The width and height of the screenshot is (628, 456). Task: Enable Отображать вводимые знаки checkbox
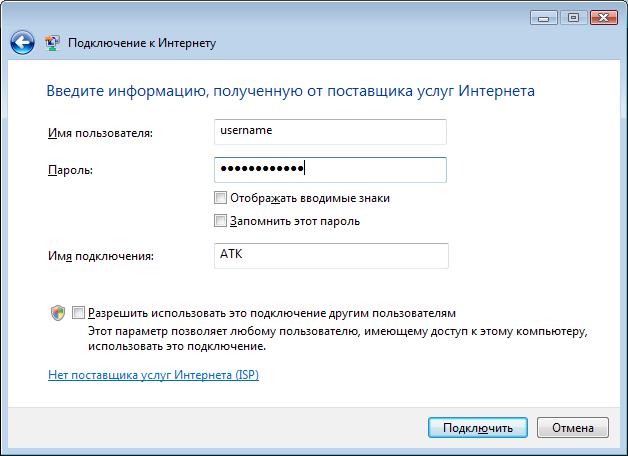pyautogui.click(x=220, y=198)
